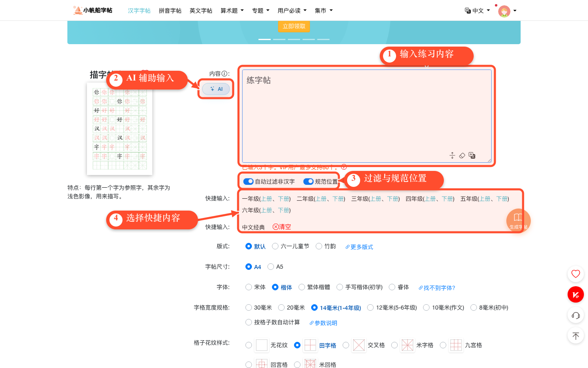Click the user avatar icon
This screenshot has width=588, height=368.
pyautogui.click(x=504, y=11)
